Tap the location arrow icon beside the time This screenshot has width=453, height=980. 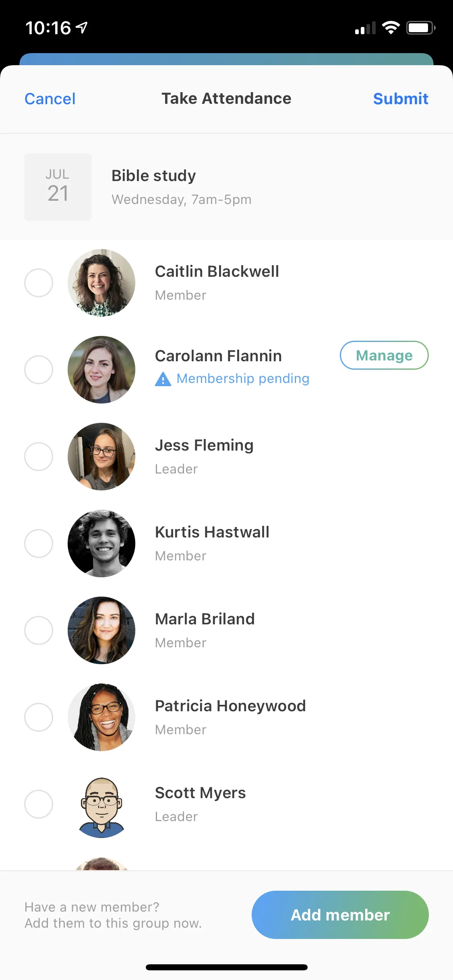click(82, 28)
